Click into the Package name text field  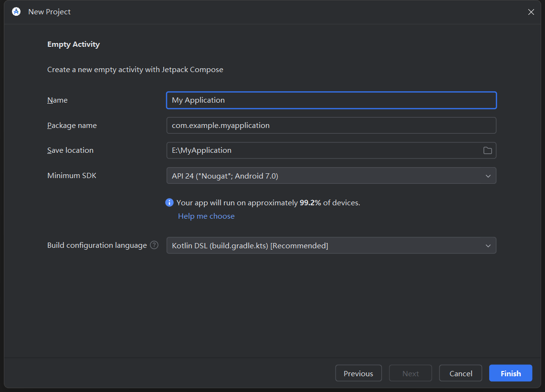[331, 126]
